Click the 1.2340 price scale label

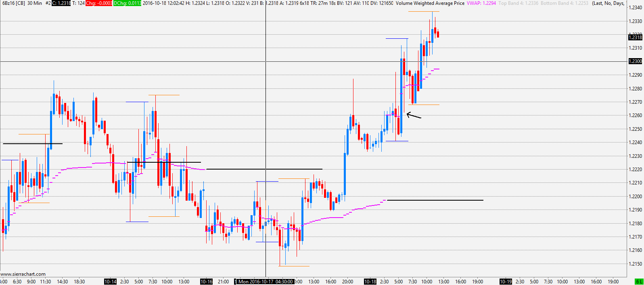pos(636,8)
